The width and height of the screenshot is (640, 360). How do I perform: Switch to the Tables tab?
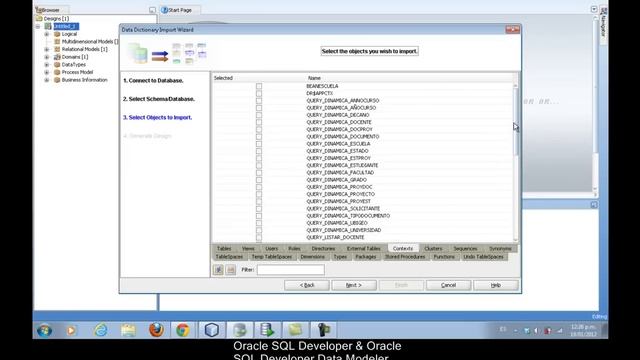point(224,249)
